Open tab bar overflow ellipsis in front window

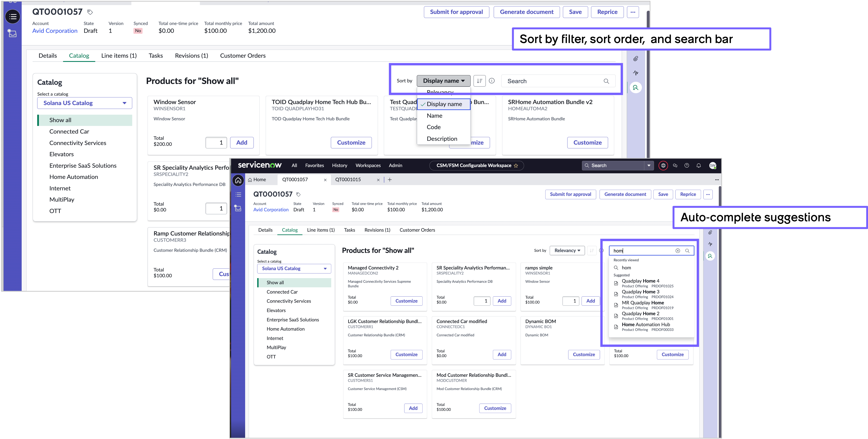717,180
